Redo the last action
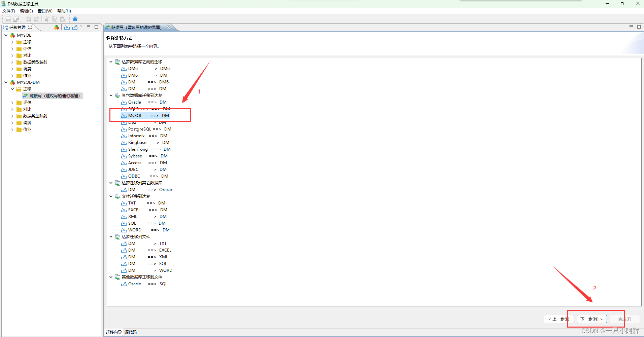 pyautogui.click(x=36, y=19)
